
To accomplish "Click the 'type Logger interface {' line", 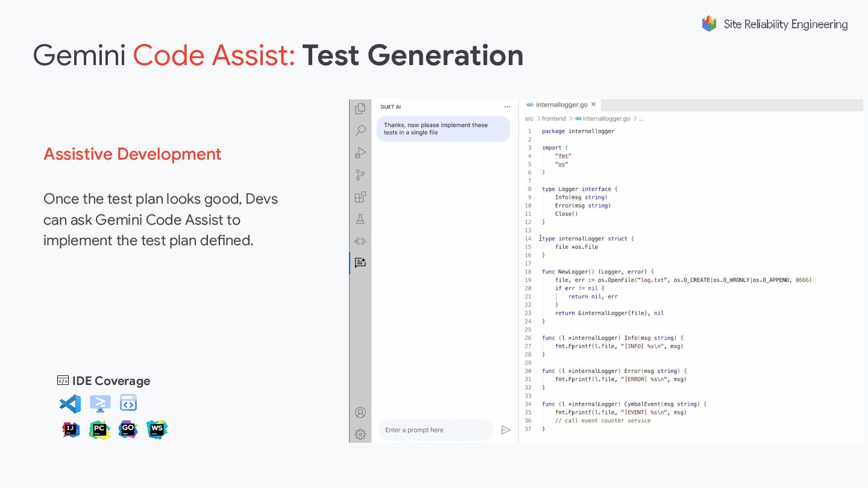I will (x=579, y=189).
